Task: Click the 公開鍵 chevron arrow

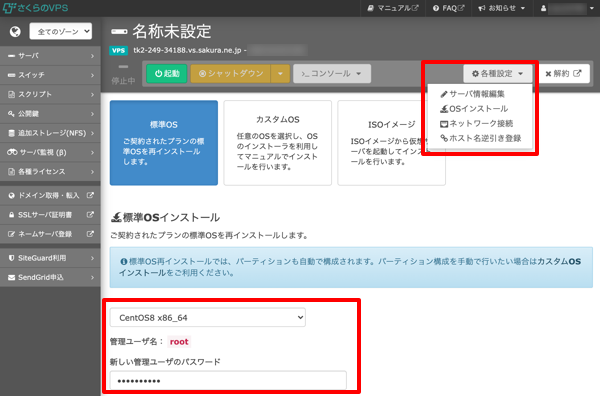Action: pos(92,114)
